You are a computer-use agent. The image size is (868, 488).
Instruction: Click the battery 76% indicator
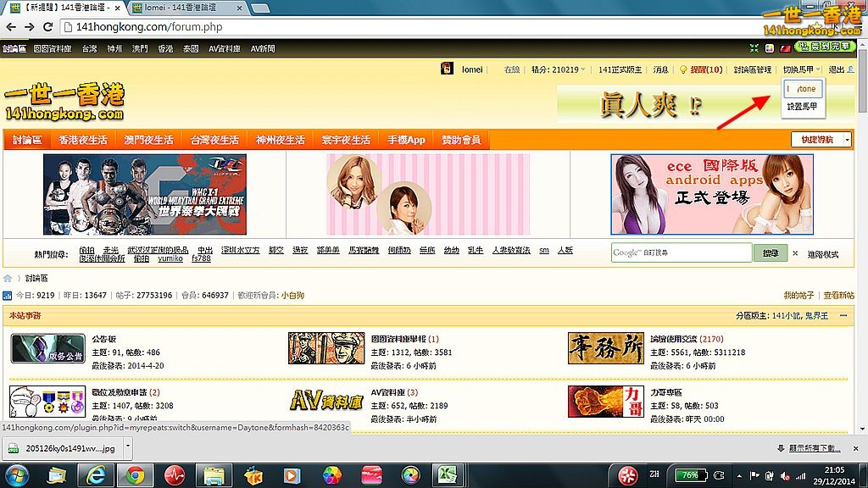point(691,475)
